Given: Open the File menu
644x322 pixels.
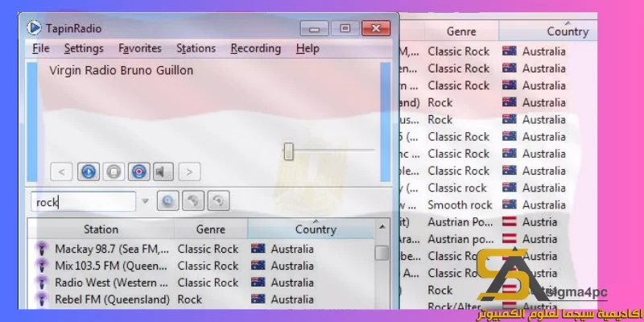Looking at the screenshot, I should (41, 48).
